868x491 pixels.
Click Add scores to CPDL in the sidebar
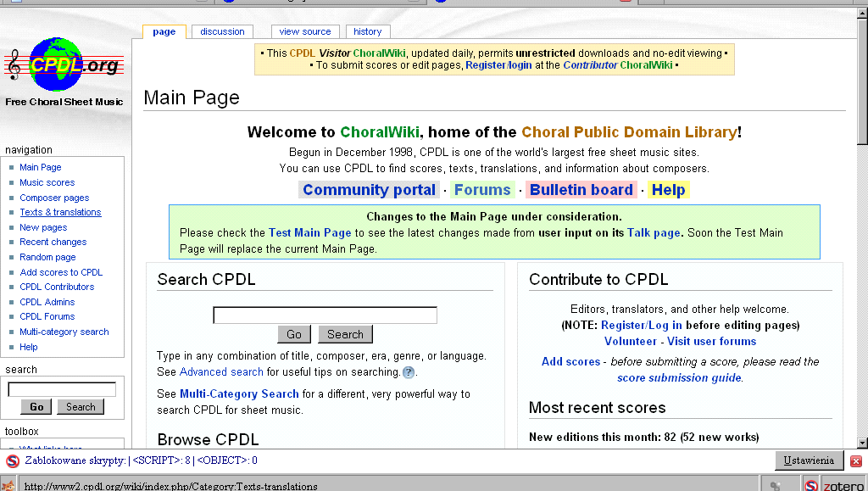[61, 272]
